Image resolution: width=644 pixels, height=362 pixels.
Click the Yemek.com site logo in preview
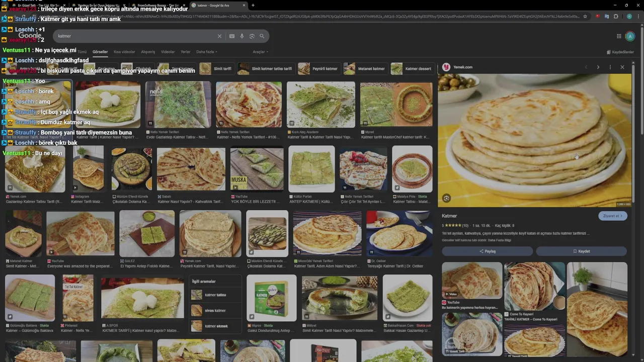click(x=446, y=67)
